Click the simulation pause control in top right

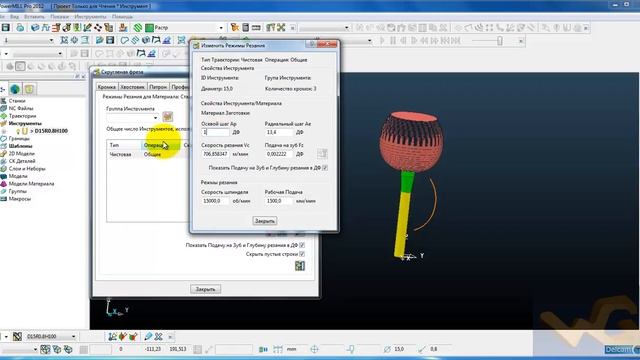(x=393, y=40)
